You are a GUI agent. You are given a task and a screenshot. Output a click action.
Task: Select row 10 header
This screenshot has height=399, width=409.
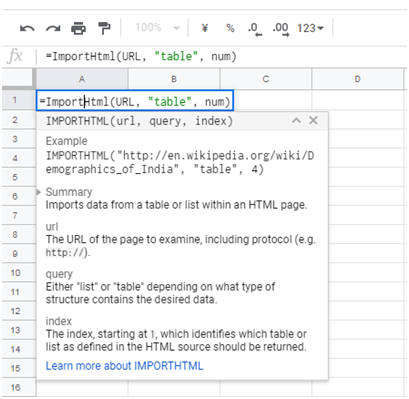(x=15, y=273)
